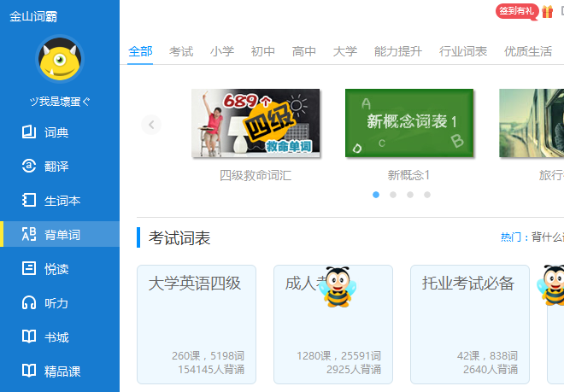Open the 四级救命词汇 banner thumbnail

(x=256, y=123)
